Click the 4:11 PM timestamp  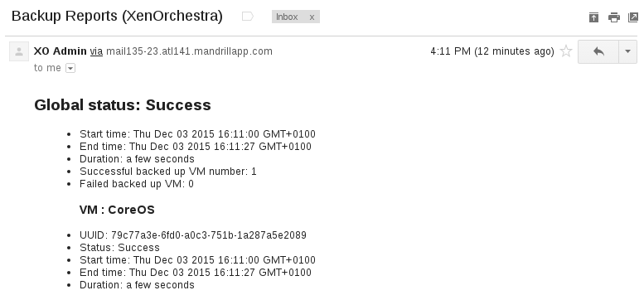pos(492,51)
